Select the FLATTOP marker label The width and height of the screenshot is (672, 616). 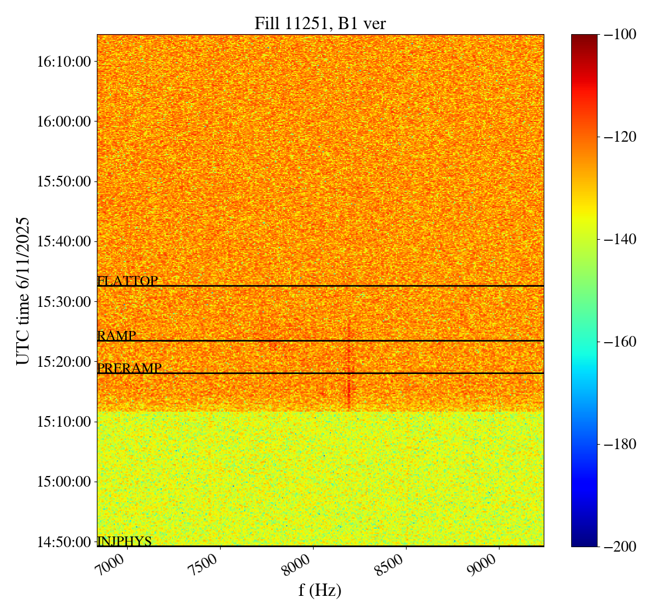tap(127, 281)
